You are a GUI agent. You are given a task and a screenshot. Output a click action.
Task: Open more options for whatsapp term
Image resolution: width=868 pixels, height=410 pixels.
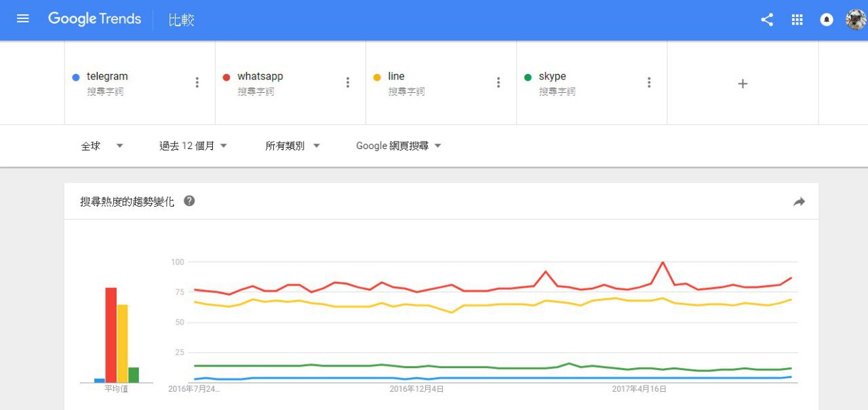pyautogui.click(x=348, y=83)
